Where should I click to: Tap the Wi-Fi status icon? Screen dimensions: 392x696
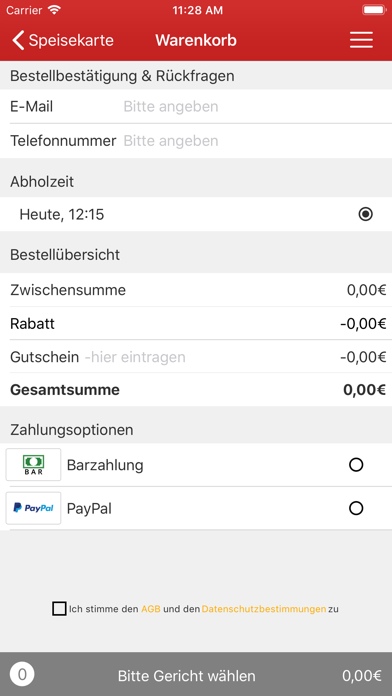[54, 10]
